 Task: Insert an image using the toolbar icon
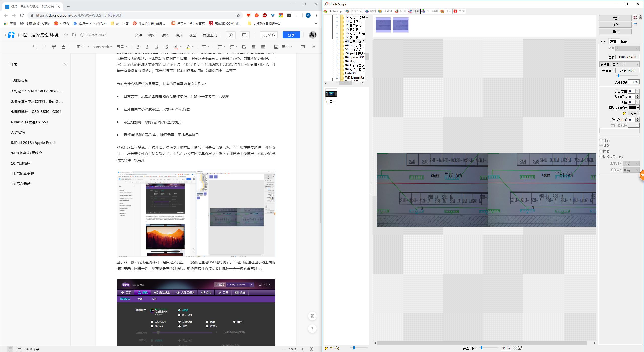click(x=276, y=47)
